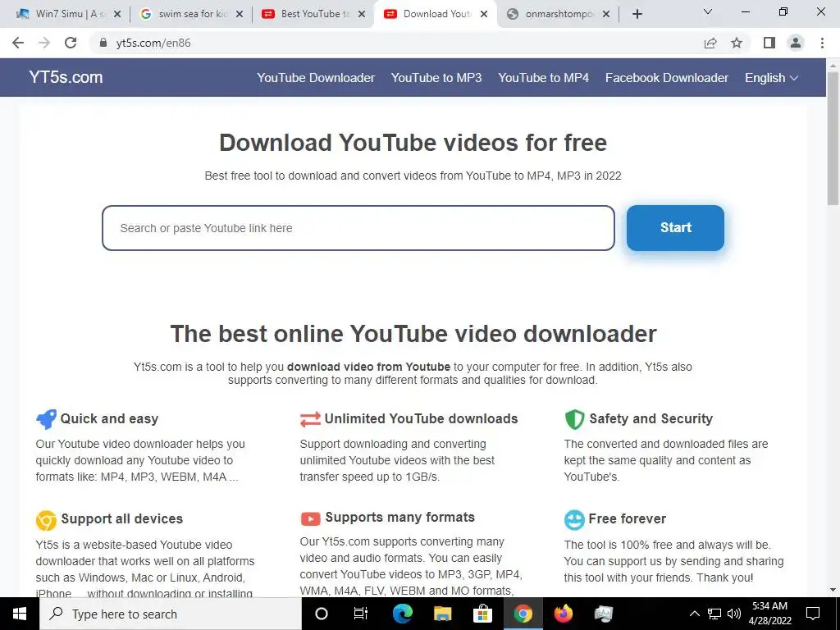Viewport: 840px width, 630px height.
Task: Open the YouTube to MP4 page
Action: 543,78
